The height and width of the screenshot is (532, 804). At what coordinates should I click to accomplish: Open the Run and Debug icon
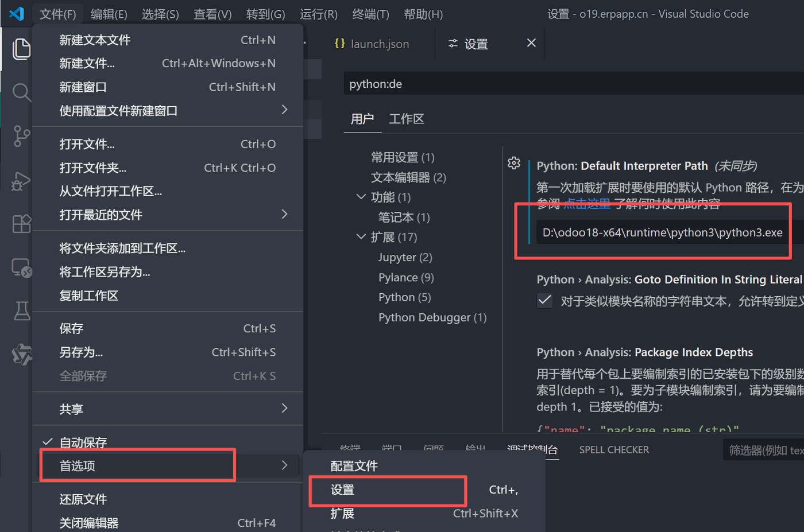[21, 181]
